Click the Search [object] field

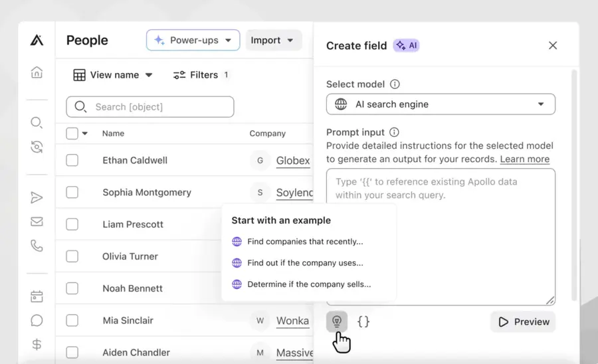click(150, 107)
